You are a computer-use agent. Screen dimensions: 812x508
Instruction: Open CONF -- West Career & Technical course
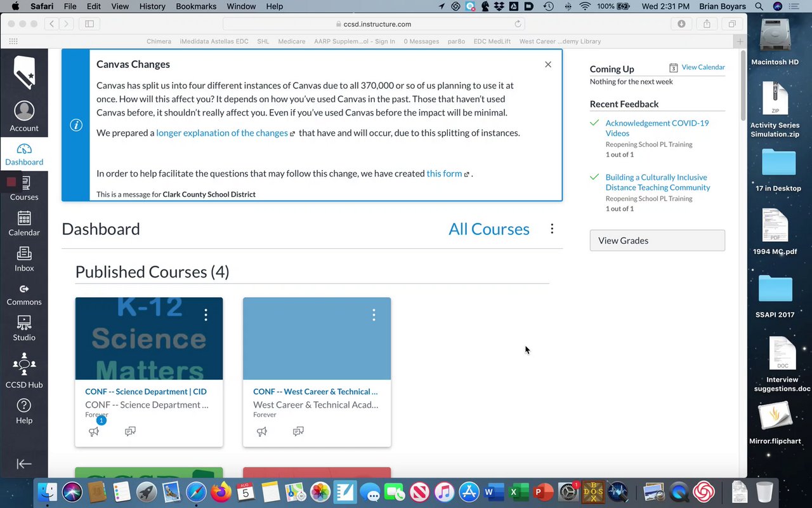(x=315, y=392)
